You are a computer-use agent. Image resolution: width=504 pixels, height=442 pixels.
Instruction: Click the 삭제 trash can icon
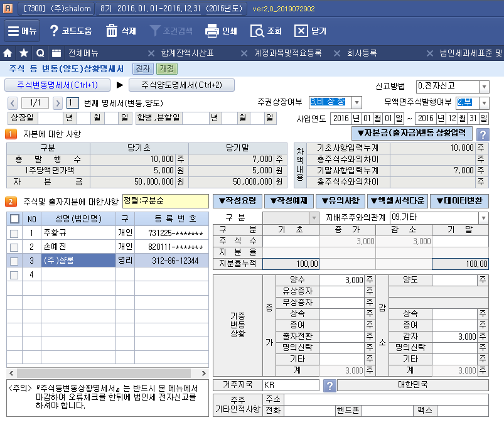click(112, 31)
